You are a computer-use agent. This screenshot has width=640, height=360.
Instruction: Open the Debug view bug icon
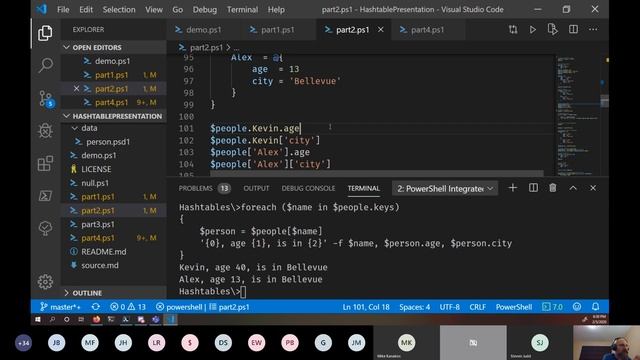[x=45, y=131]
